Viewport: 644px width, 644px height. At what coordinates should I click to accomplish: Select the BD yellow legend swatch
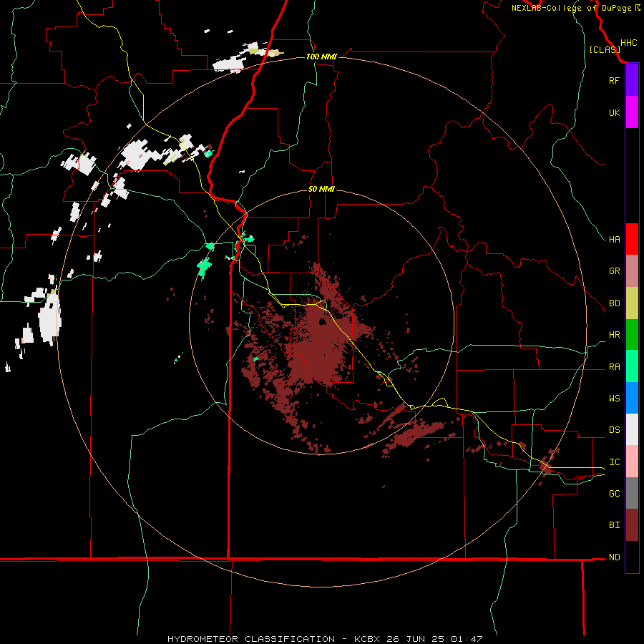[x=632, y=303]
